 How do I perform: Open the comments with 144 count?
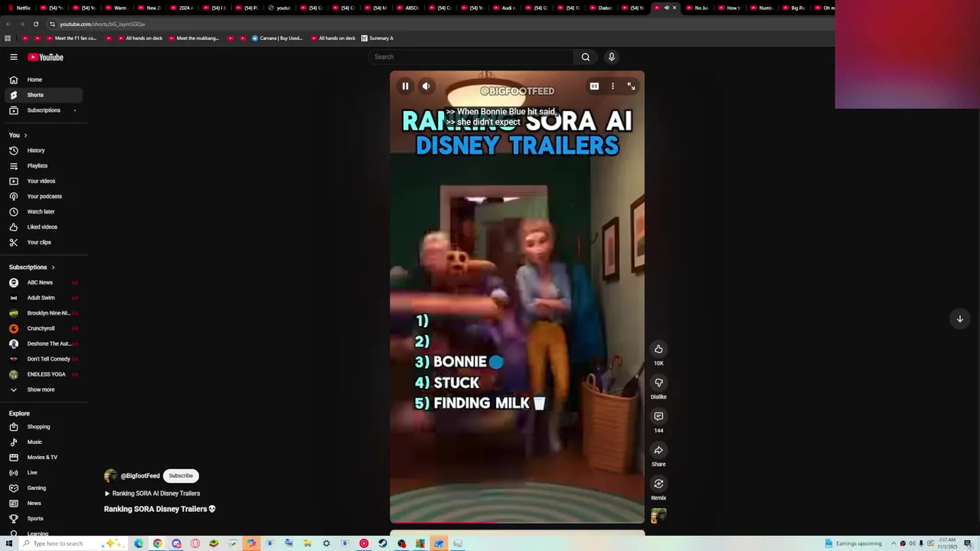tap(658, 416)
